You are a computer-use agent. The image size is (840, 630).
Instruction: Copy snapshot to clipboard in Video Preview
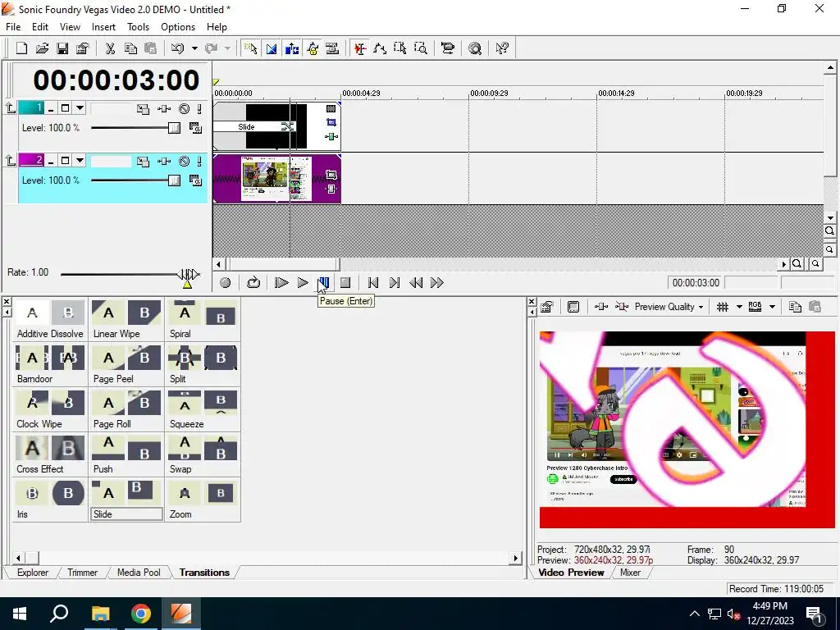point(795,307)
